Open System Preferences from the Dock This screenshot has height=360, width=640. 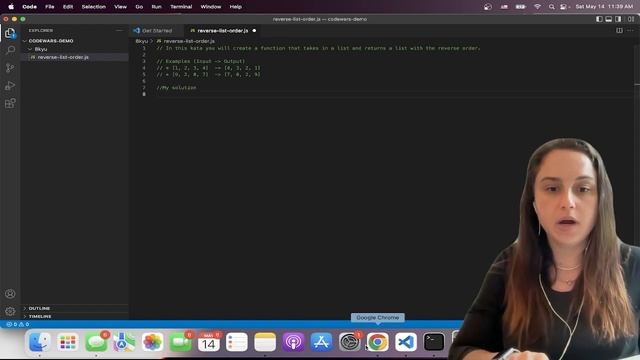(x=349, y=342)
